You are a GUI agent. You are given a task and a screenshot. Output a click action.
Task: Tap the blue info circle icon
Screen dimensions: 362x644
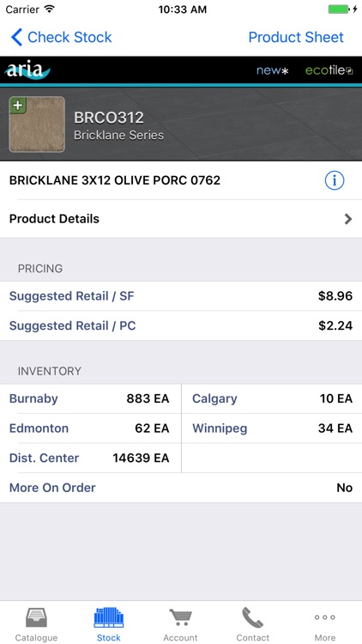[x=334, y=180]
